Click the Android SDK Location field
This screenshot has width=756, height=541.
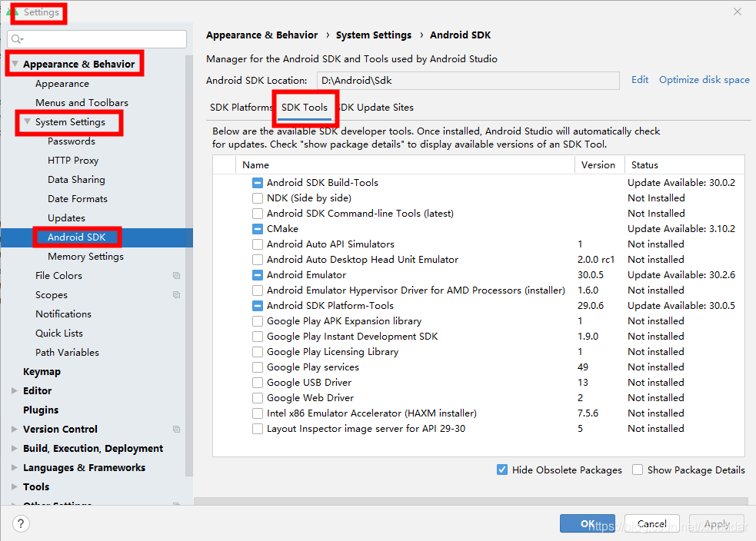click(x=468, y=81)
